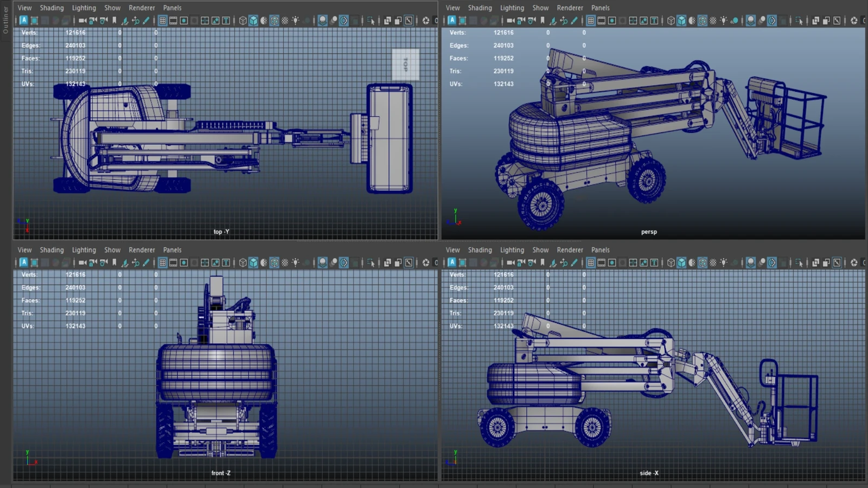Viewport: 868px width, 488px height.
Task: Toggle Resolution Gate in the side -X panel
Action: [612, 262]
